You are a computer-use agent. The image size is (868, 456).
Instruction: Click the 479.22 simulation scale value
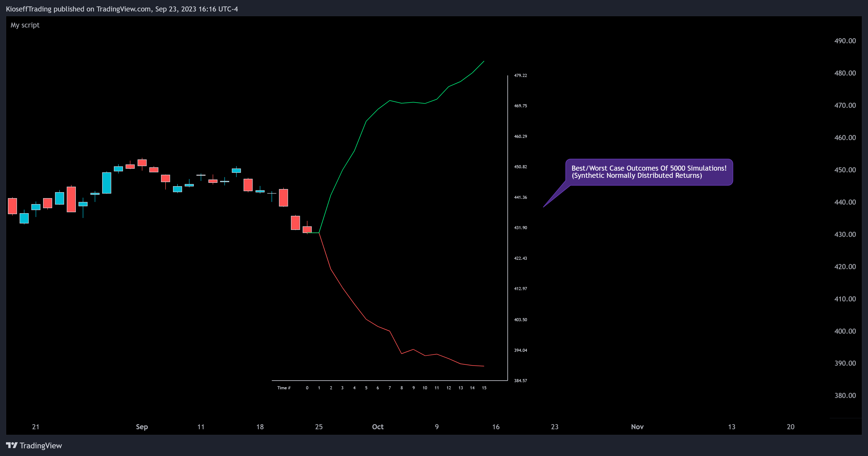pos(521,75)
